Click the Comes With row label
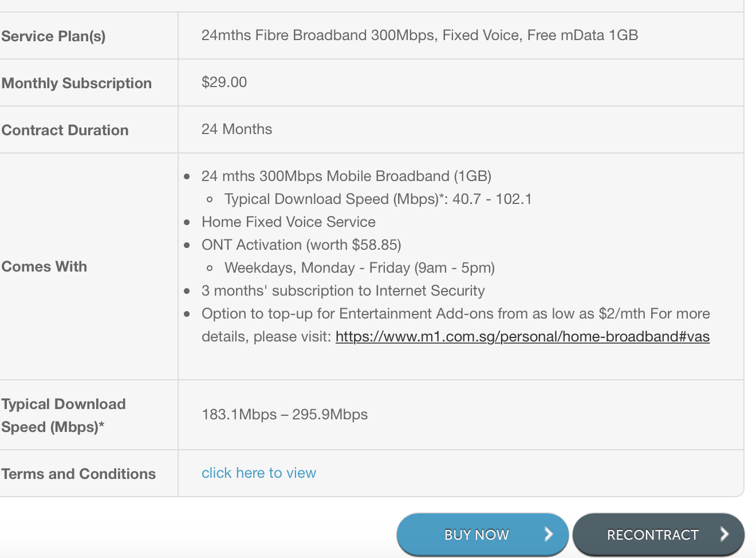 44,266
